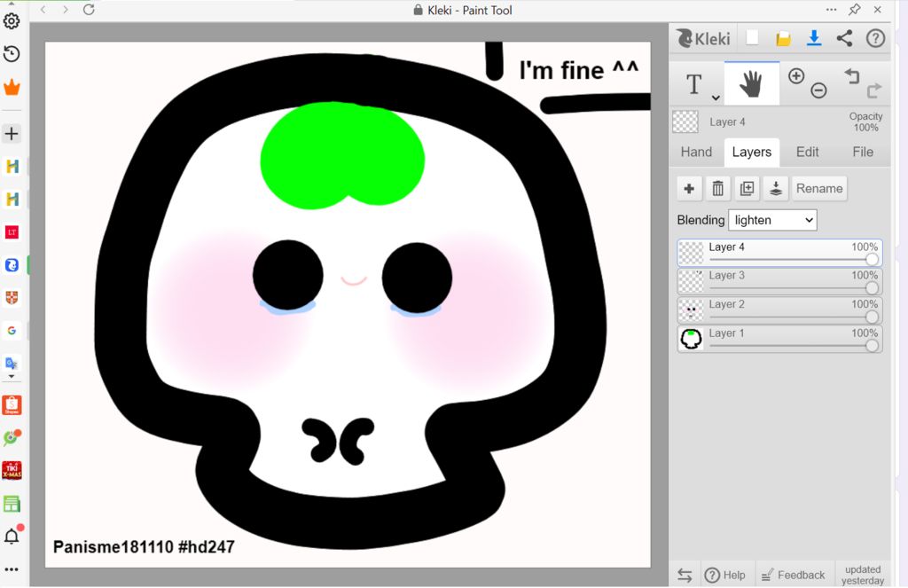Select Layer 3 in layer list
Screen dimensions: 908x588
[x=779, y=281]
